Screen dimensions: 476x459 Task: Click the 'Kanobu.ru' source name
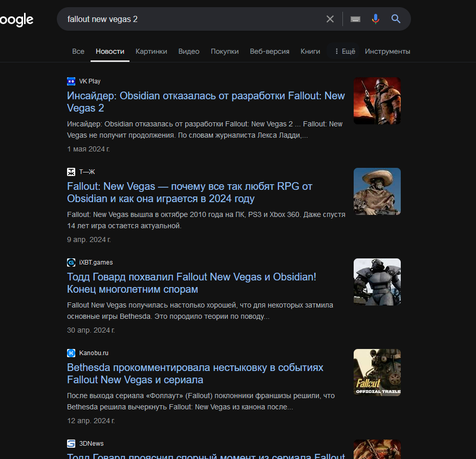[x=94, y=353]
